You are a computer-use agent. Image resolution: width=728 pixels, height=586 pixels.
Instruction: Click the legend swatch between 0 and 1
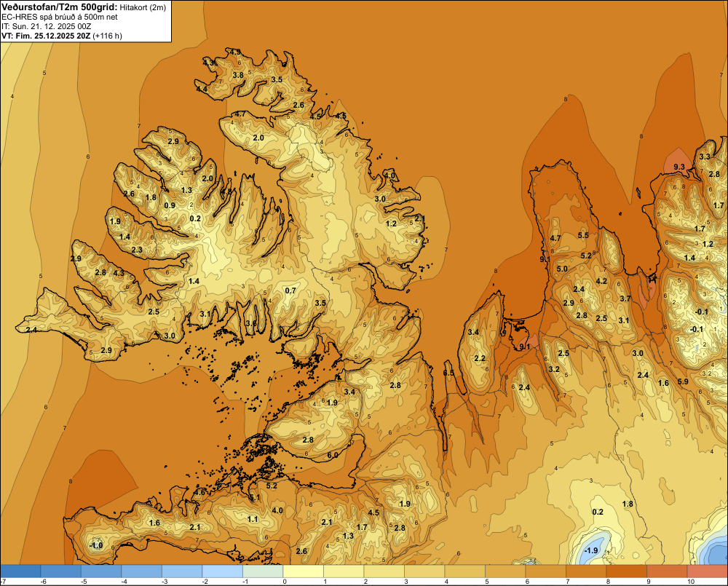click(303, 571)
